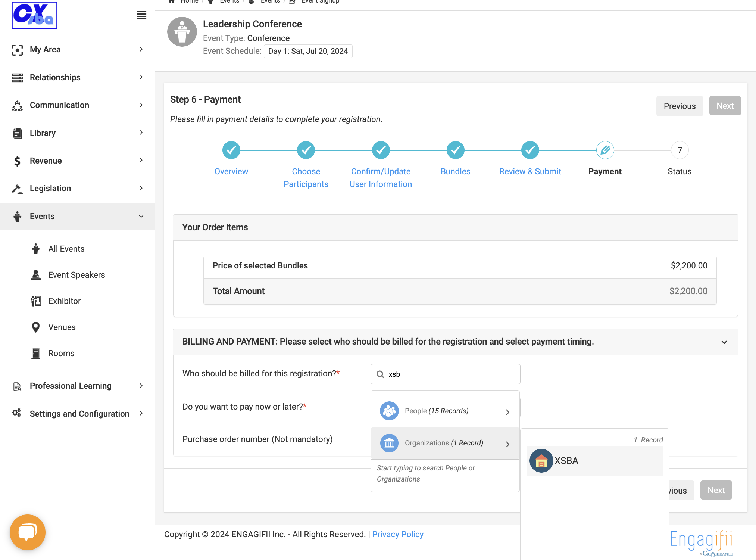
Task: Click the step 7 Status circle
Action: [x=680, y=150]
